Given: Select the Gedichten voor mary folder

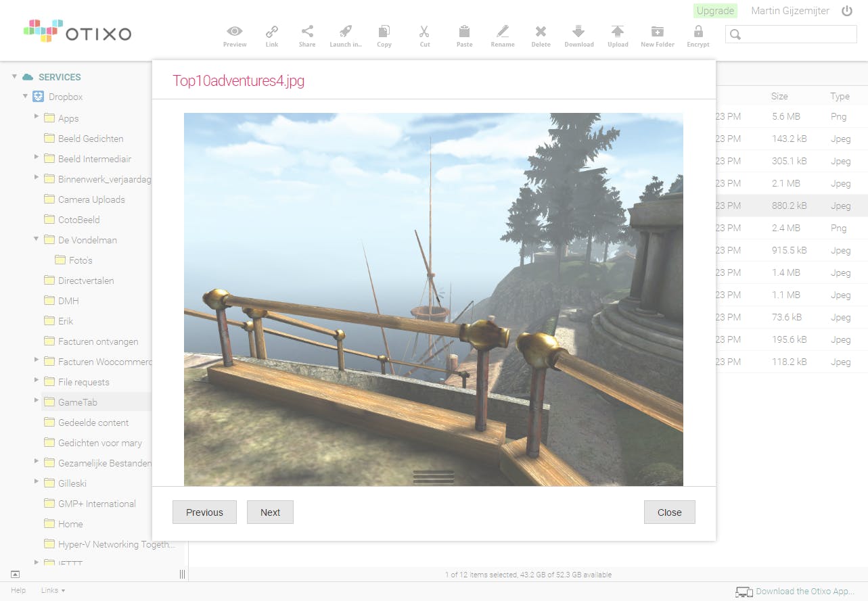Looking at the screenshot, I should (100, 443).
